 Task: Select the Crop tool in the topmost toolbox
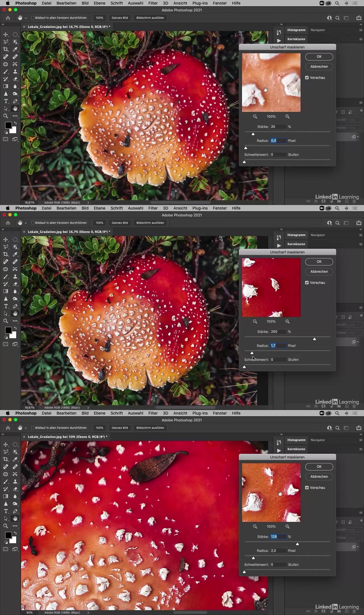(x=6, y=49)
